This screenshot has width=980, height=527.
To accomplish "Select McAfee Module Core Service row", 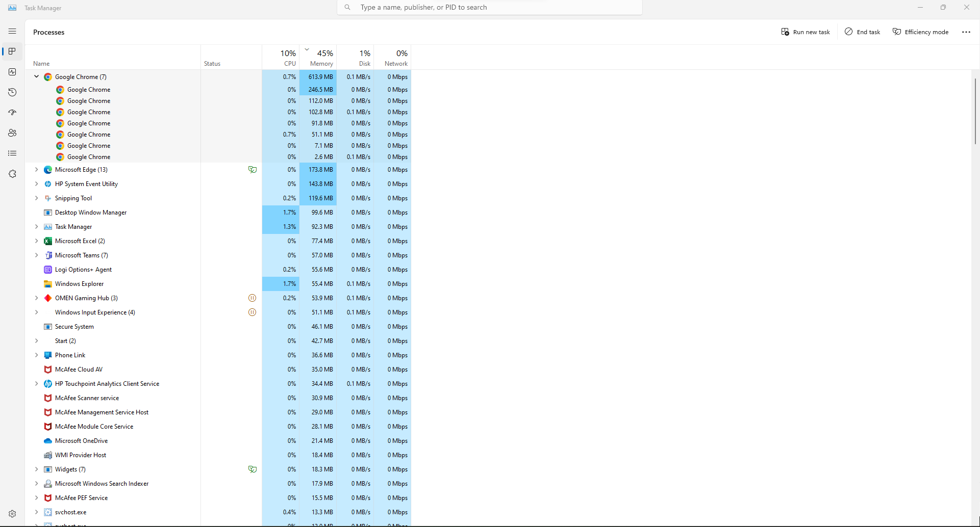I will coord(218,427).
